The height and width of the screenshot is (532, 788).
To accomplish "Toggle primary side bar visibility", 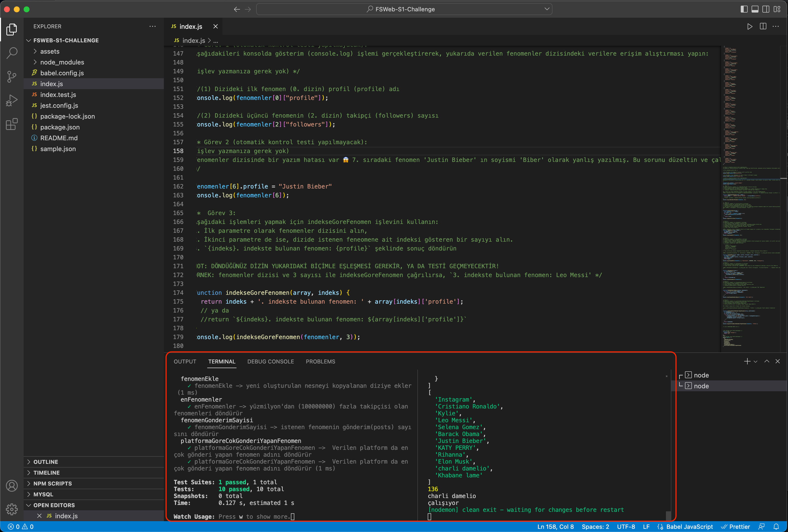I will (x=744, y=9).
